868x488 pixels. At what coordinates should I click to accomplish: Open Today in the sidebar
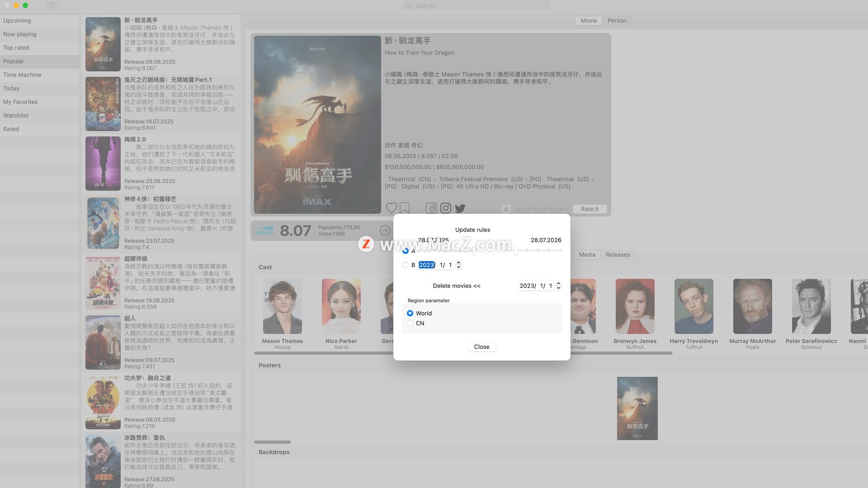[x=40, y=88]
